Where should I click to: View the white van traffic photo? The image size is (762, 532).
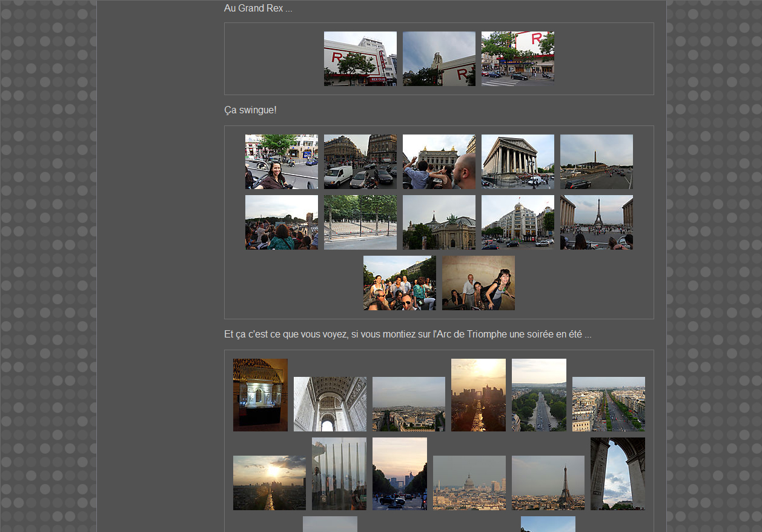tap(360, 162)
